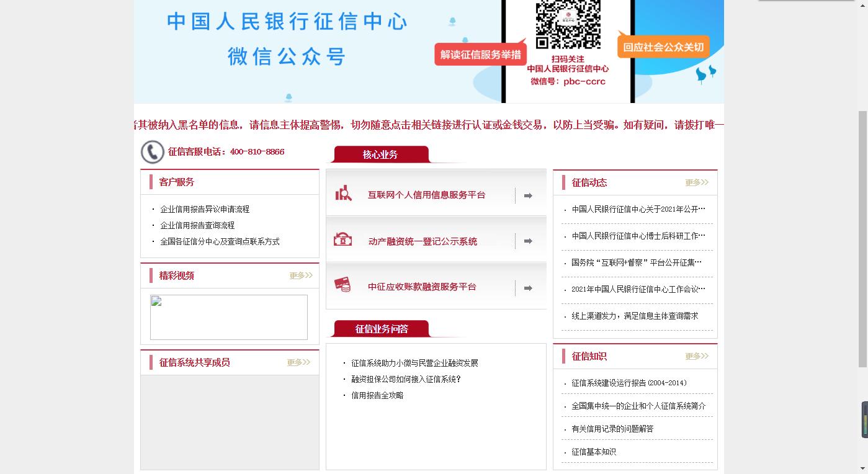Viewport: 868px width, 474px height.
Task: Click the page's vertical scrollbar thumb
Action: click(862, 239)
